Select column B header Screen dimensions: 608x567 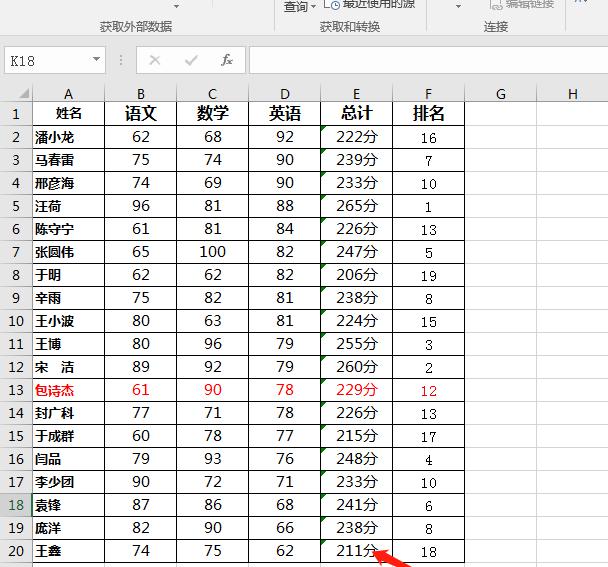pos(141,94)
